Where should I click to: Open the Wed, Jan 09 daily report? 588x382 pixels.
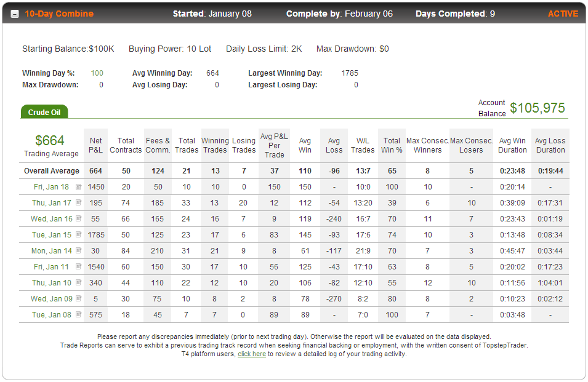51,299
